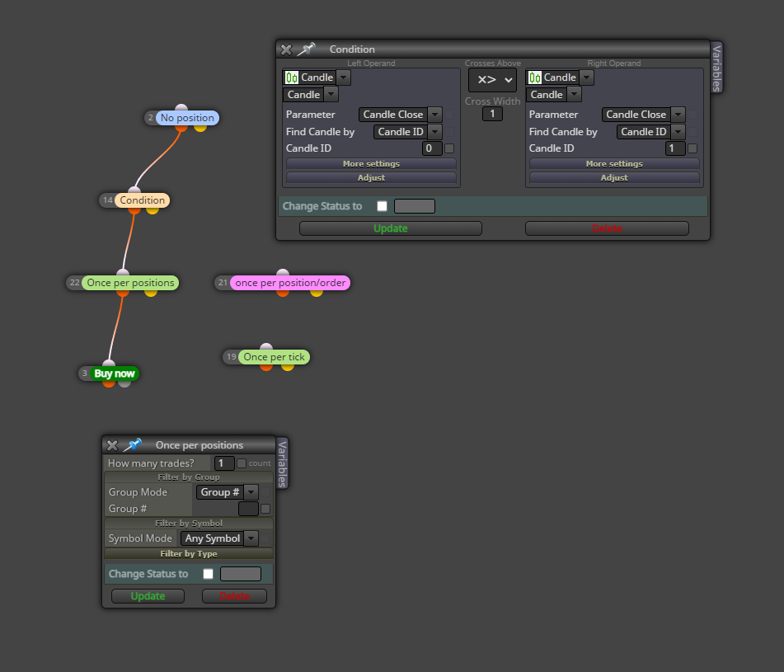The width and height of the screenshot is (784, 672).
Task: Toggle checkbox next to right Candle Close parameter
Action: click(692, 115)
